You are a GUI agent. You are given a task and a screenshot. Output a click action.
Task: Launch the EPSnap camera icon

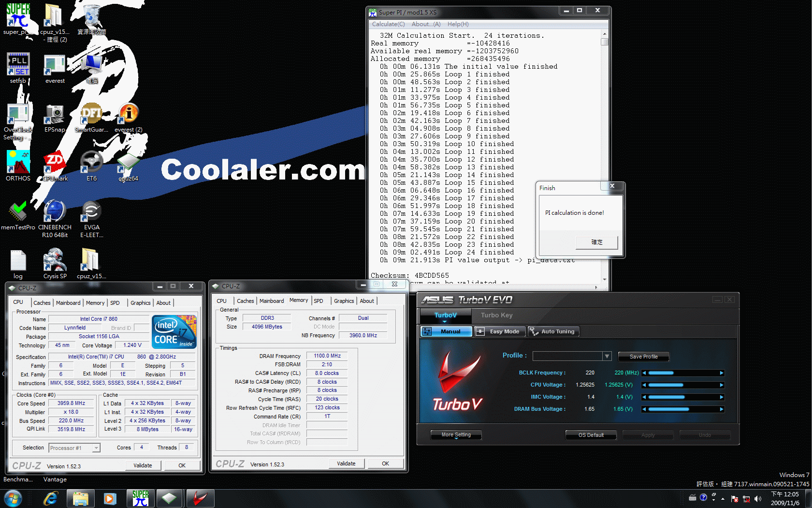[x=55, y=118]
